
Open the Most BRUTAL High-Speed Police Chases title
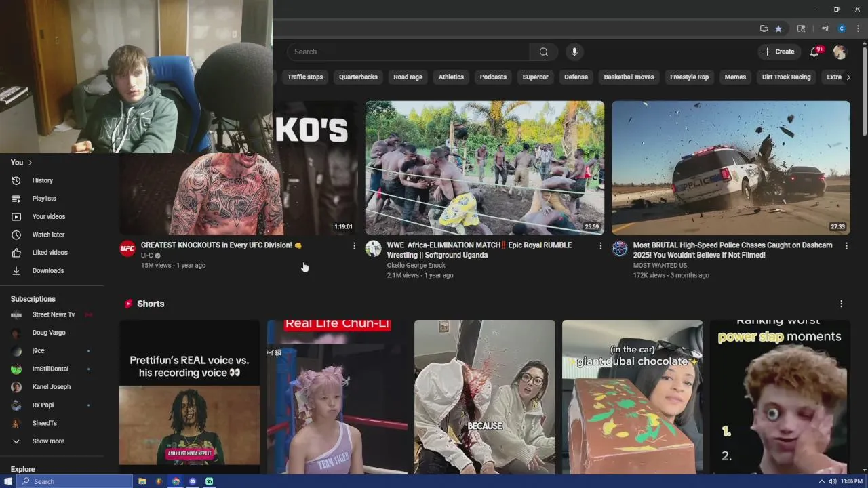point(732,250)
